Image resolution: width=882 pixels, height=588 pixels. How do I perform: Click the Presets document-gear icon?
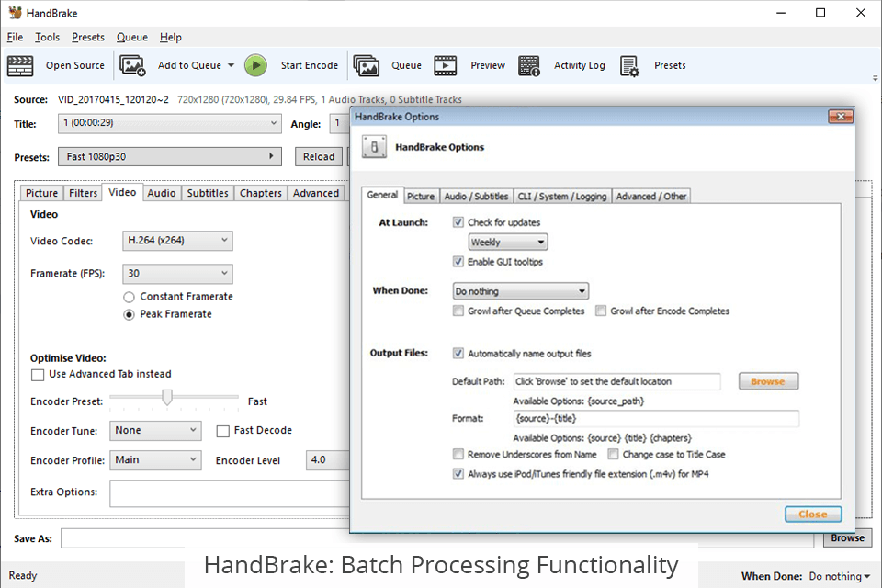pos(629,65)
